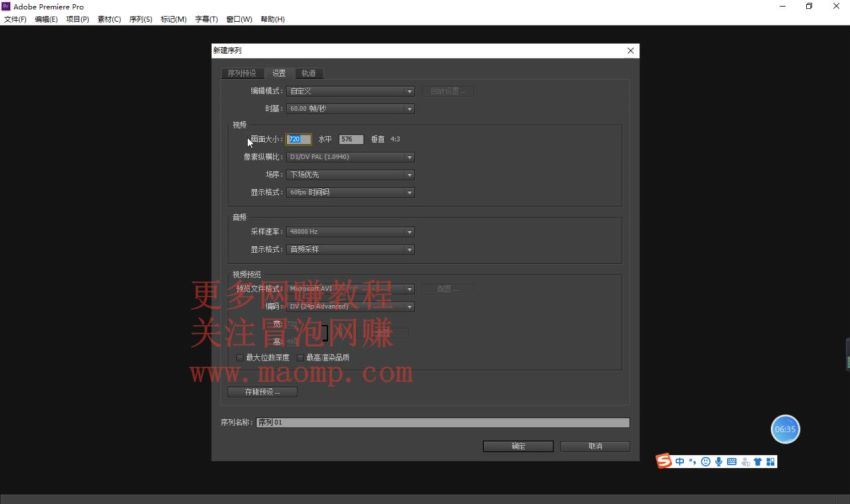
Task: Click the 确定 button
Action: point(518,446)
